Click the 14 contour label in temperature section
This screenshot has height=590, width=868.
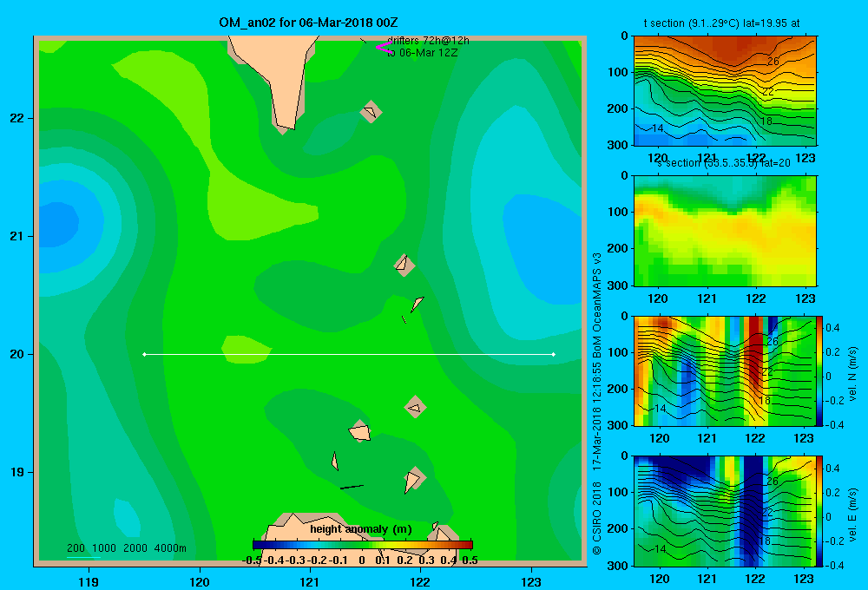[657, 128]
